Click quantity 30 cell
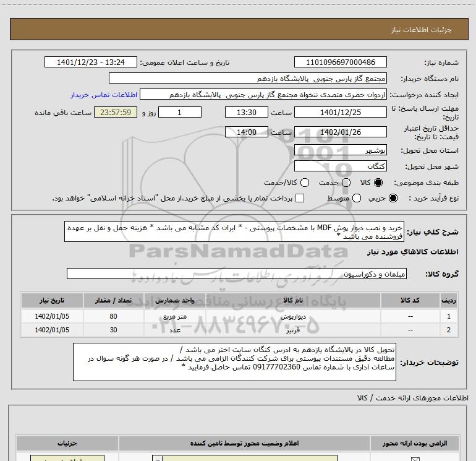476x461 pixels. point(113,330)
